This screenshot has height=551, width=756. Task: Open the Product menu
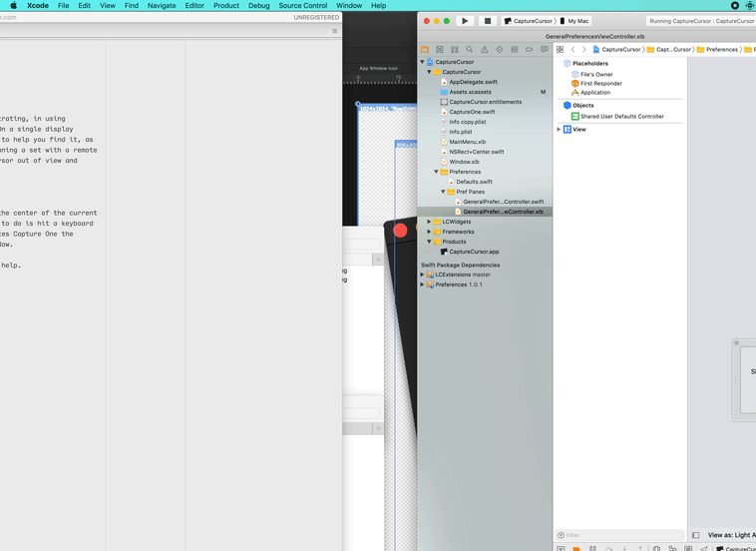[x=226, y=6]
